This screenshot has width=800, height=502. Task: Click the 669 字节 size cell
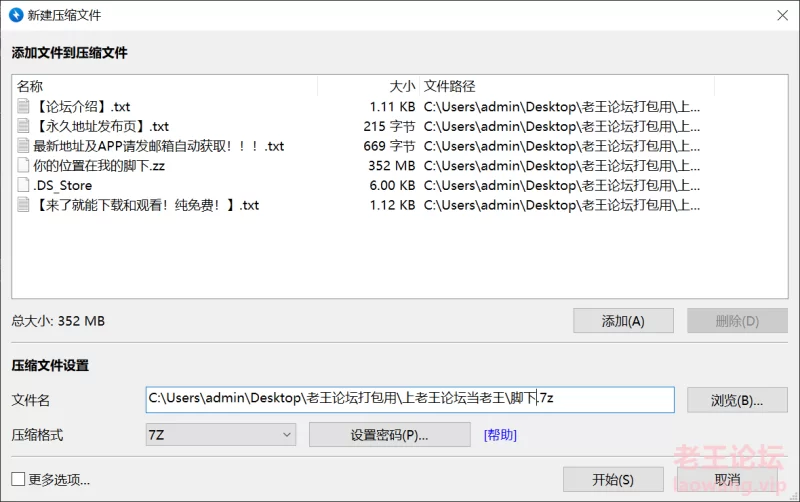389,146
